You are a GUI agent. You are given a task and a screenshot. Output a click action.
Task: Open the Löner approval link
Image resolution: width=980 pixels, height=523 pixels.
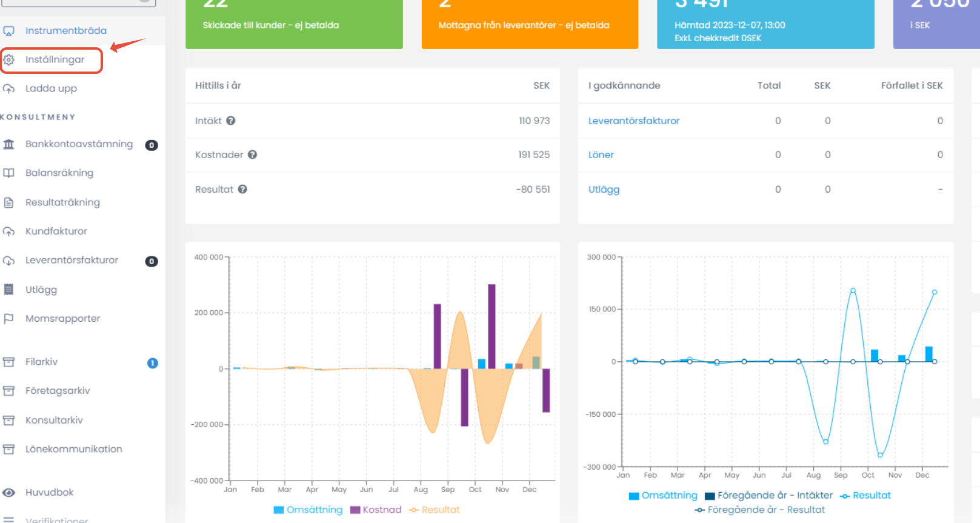click(601, 155)
